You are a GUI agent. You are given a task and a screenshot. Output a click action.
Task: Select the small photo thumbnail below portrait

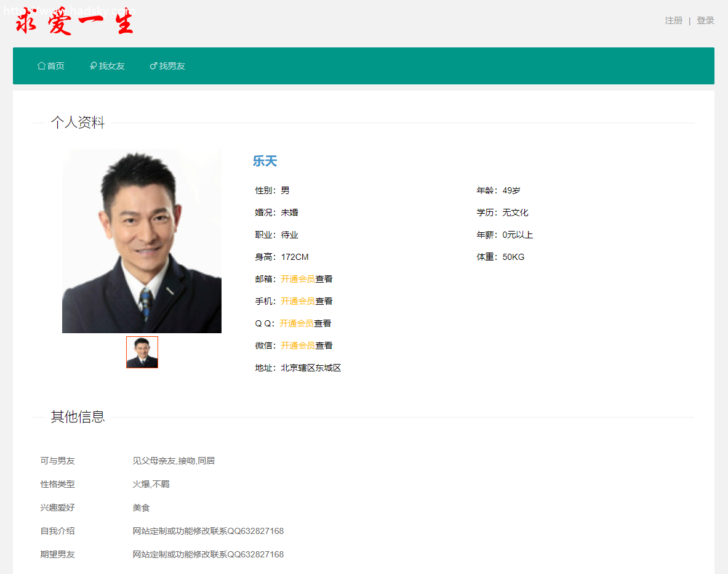pyautogui.click(x=142, y=352)
